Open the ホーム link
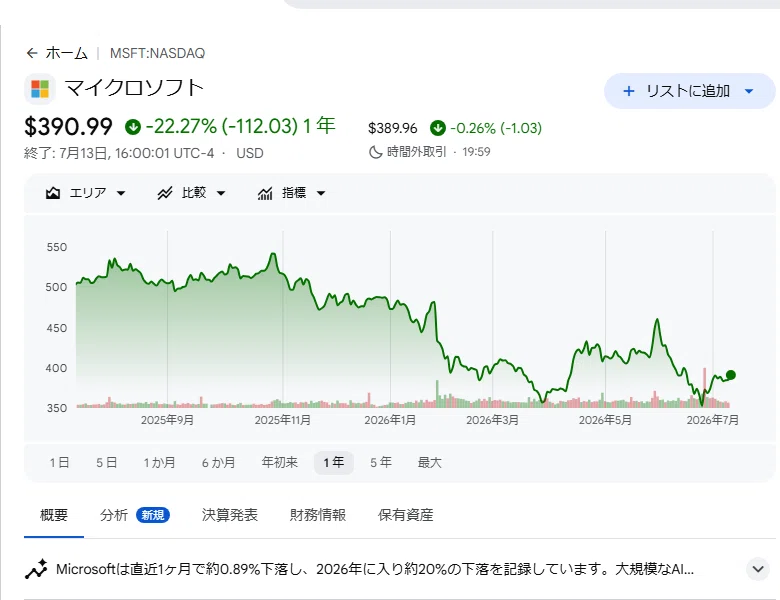 click(x=67, y=53)
